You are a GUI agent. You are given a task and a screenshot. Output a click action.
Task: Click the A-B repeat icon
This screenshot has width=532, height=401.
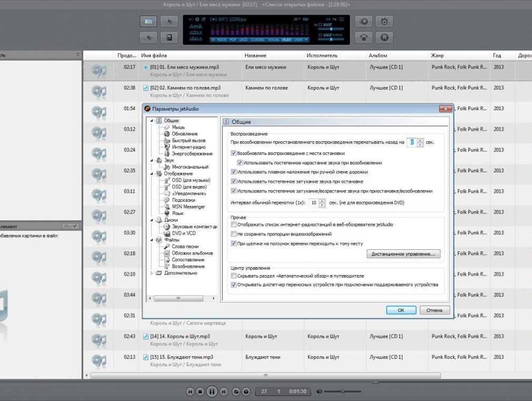point(195,26)
